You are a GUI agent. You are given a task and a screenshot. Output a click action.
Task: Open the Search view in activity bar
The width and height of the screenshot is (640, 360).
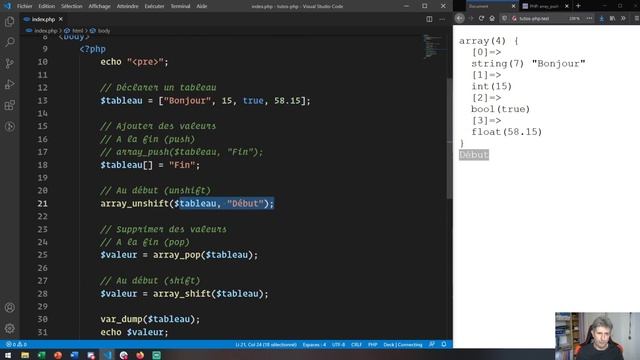(9, 42)
